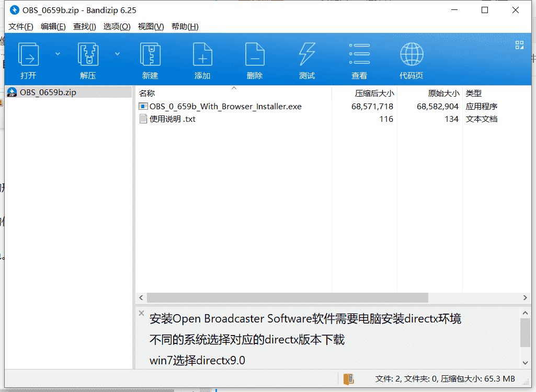Expand the Open (打开) dropdown arrow

pyautogui.click(x=58, y=54)
